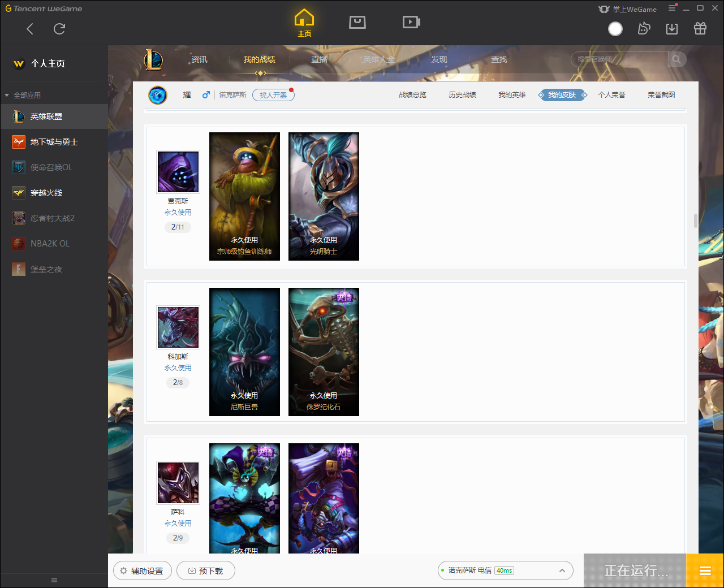Click the round white user avatar

[x=615, y=29]
